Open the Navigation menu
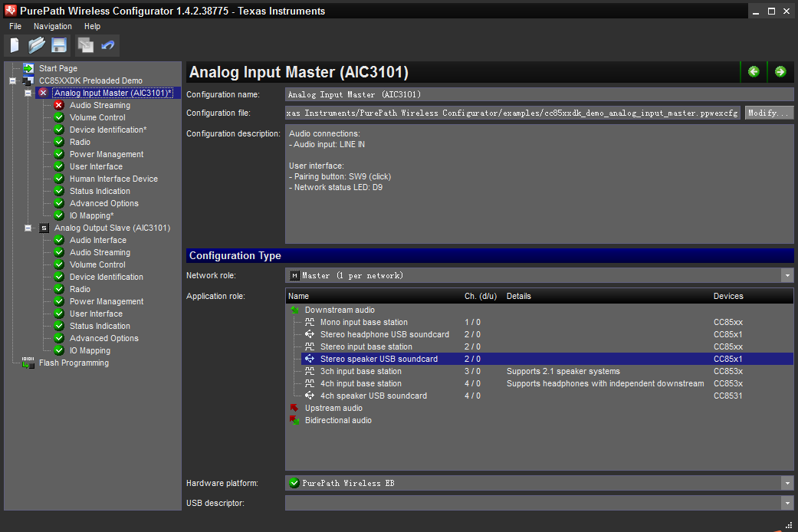The image size is (798, 532). [53, 26]
